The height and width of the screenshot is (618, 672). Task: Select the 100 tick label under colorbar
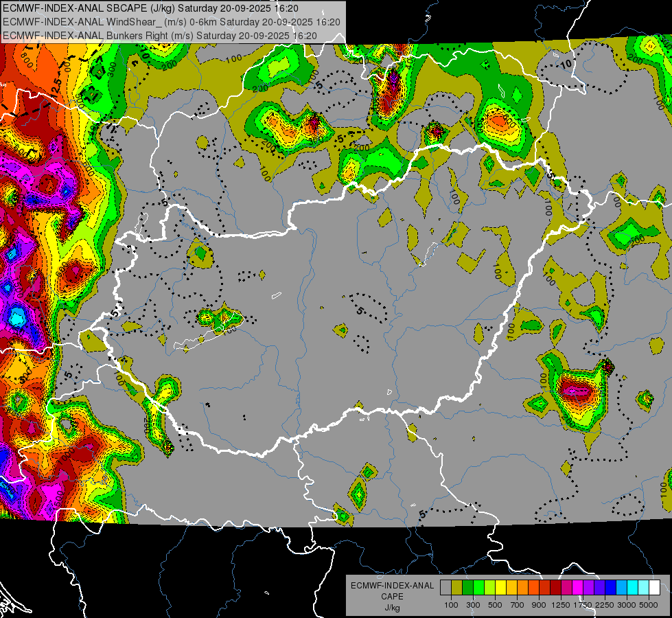pyautogui.click(x=451, y=605)
